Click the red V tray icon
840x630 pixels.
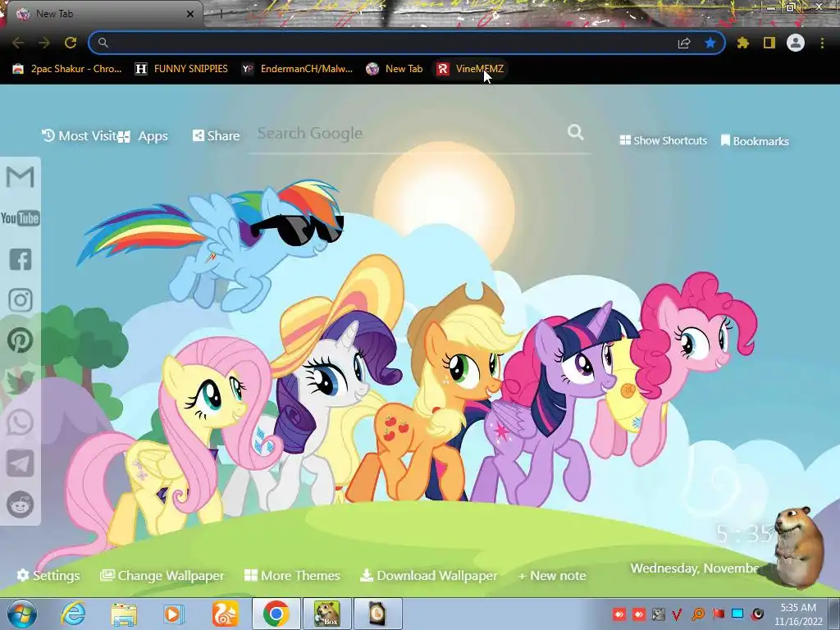677,614
